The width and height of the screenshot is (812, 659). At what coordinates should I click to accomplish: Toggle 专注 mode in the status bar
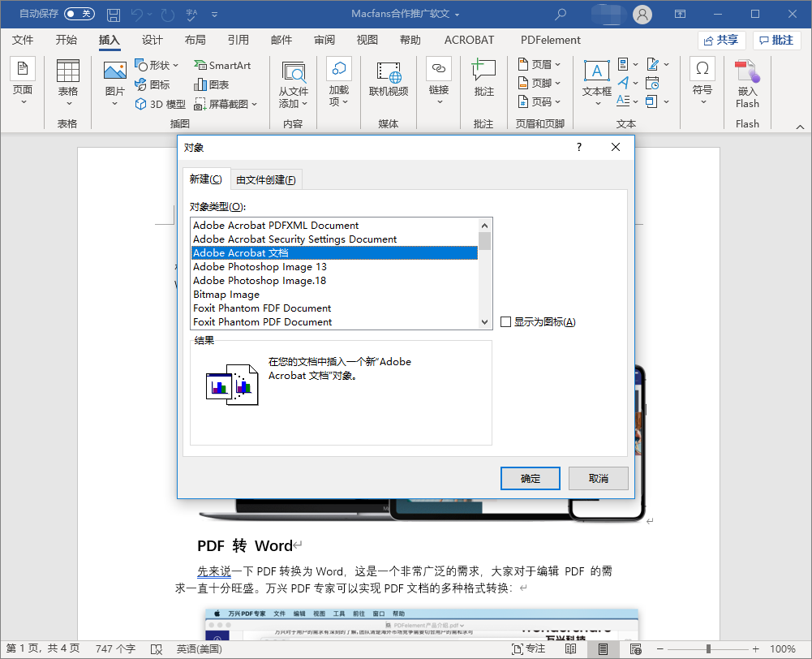click(x=529, y=649)
